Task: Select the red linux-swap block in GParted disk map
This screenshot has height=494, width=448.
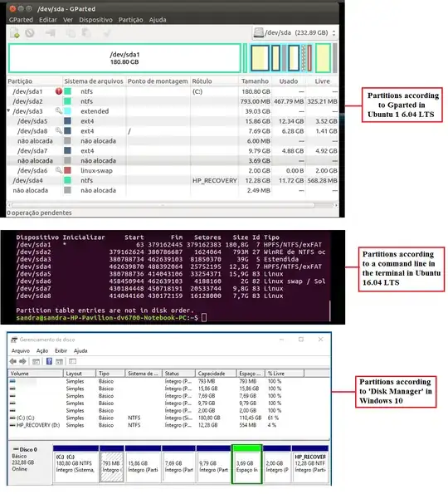Action: coord(309,58)
